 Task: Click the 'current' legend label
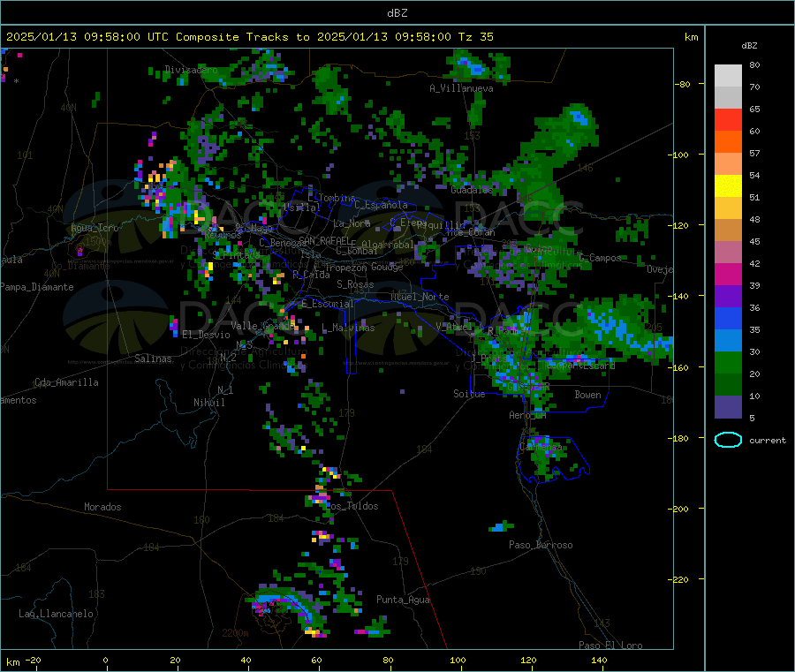(768, 441)
